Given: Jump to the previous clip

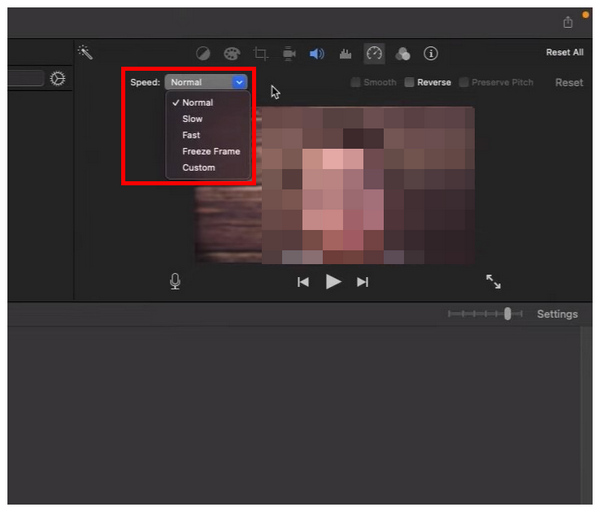Looking at the screenshot, I should point(303,282).
